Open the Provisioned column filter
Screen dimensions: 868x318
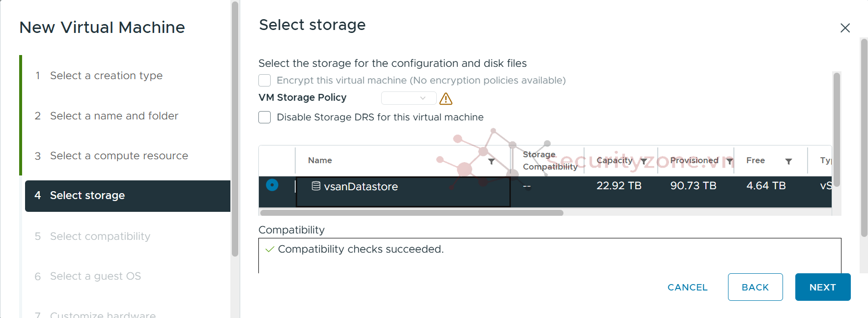(x=729, y=161)
